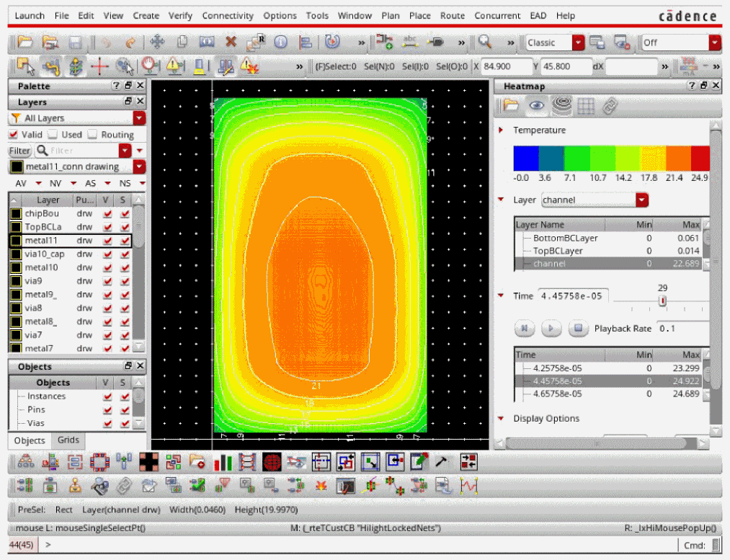730x560 pixels.
Task: Click the bar chart icon in bottom toolbar
Action: click(223, 461)
